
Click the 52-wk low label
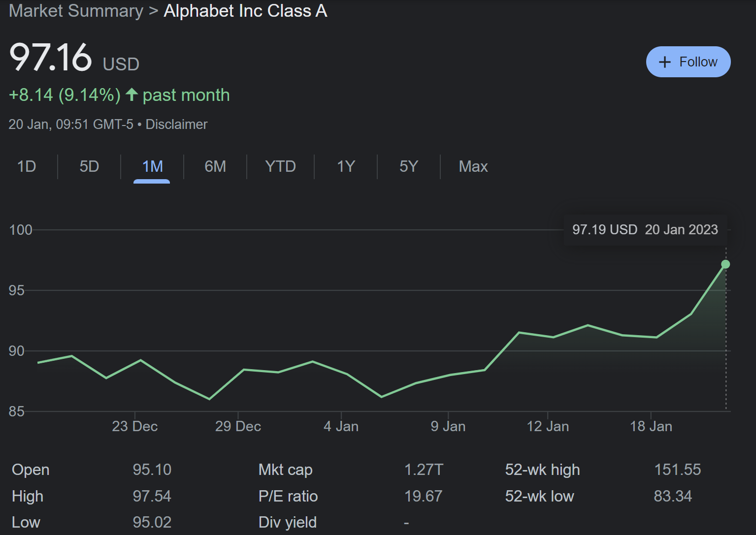[539, 496]
